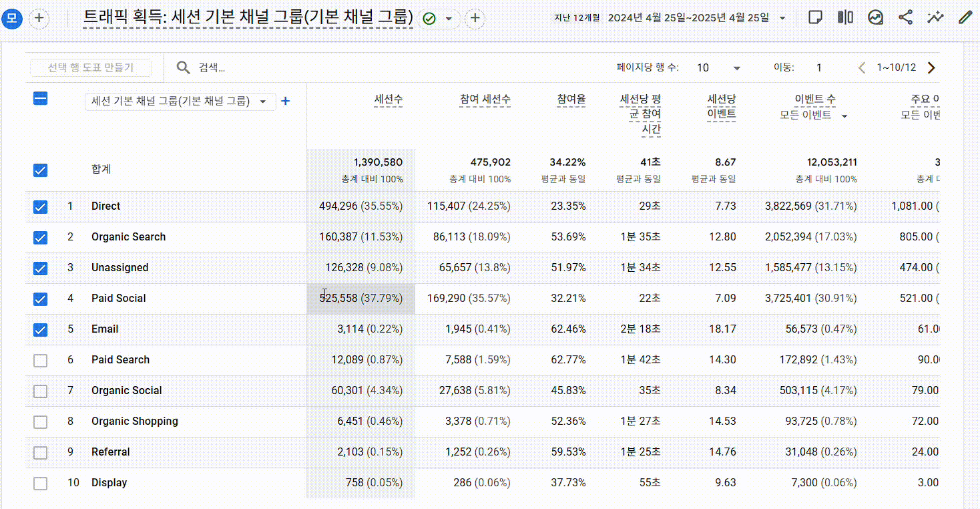Select the Display channel name
980x509 pixels.
pyautogui.click(x=109, y=483)
